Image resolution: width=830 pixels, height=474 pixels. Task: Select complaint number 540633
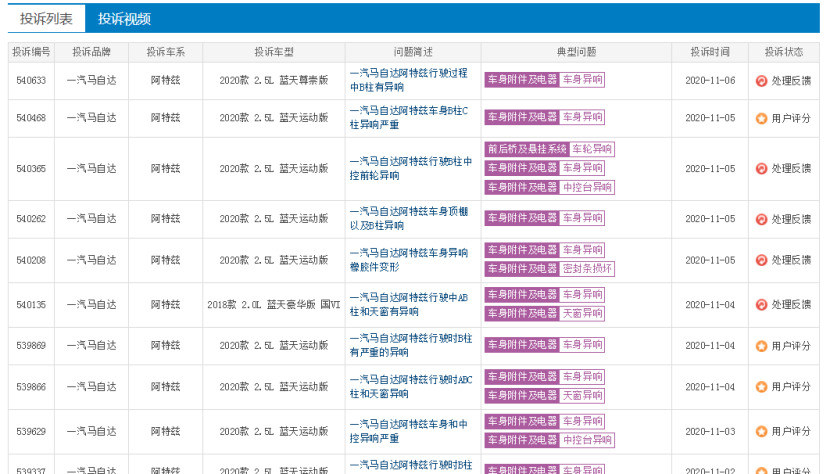tap(31, 81)
